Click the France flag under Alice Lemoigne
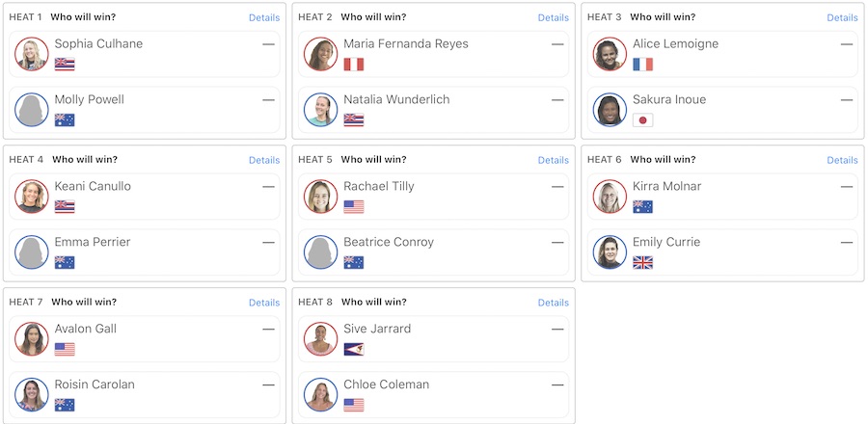 (x=643, y=65)
